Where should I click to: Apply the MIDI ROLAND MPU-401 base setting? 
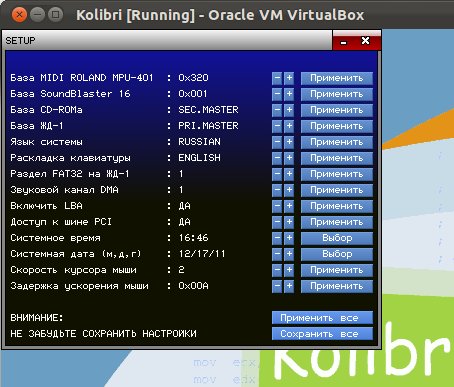(337, 78)
